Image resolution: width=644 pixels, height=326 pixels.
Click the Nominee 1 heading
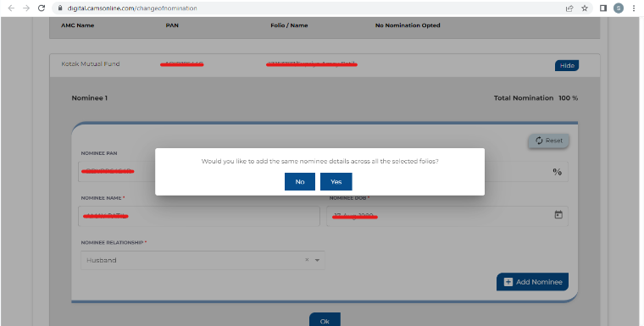pyautogui.click(x=90, y=98)
